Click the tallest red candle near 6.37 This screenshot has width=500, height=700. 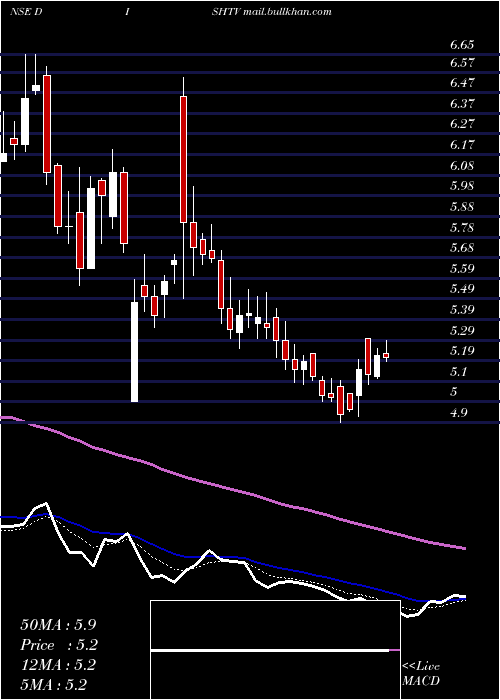click(183, 159)
